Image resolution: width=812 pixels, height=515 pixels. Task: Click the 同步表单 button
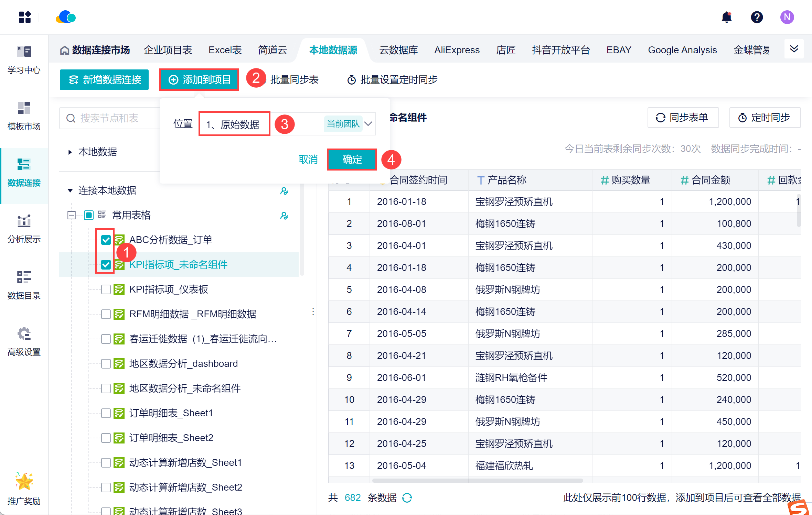[x=683, y=118]
